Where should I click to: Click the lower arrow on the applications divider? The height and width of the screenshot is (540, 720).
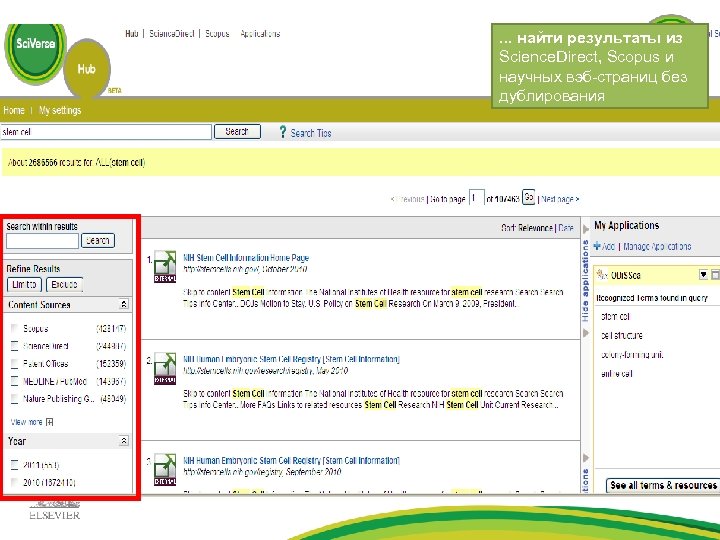click(585, 458)
